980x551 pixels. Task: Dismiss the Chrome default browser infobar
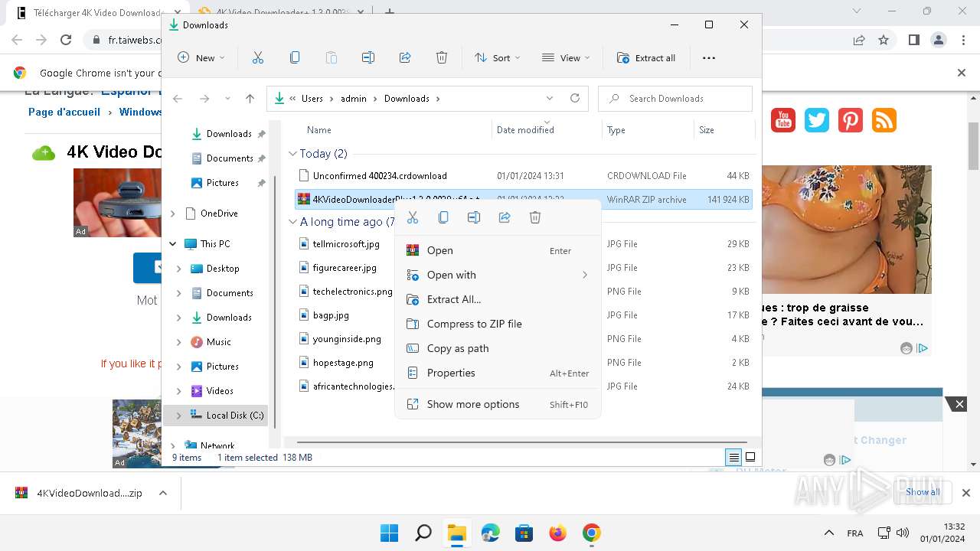point(962,73)
